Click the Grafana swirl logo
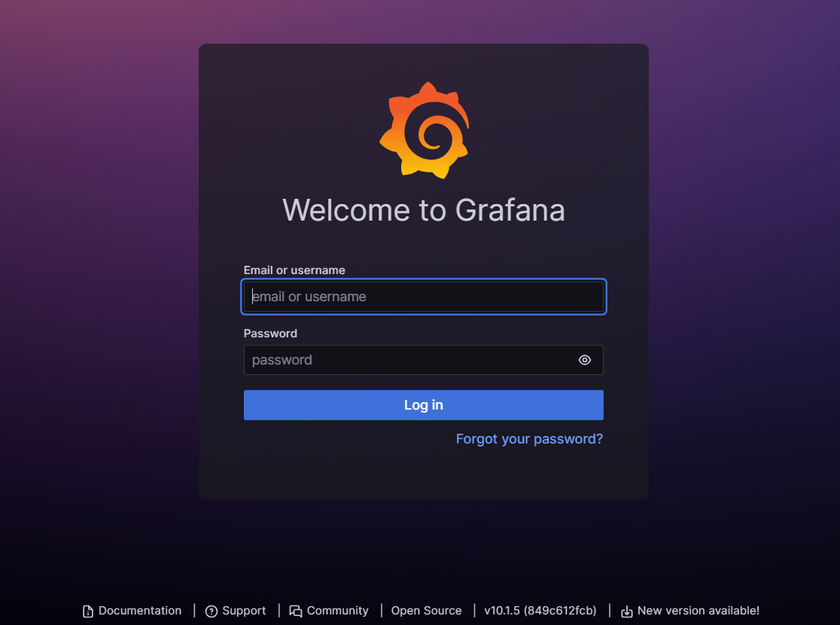Viewport: 840px width, 625px height. pos(425,130)
